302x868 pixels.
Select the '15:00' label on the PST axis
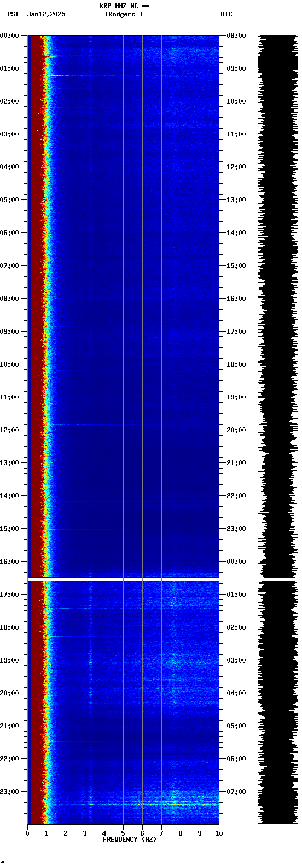pos(9,529)
